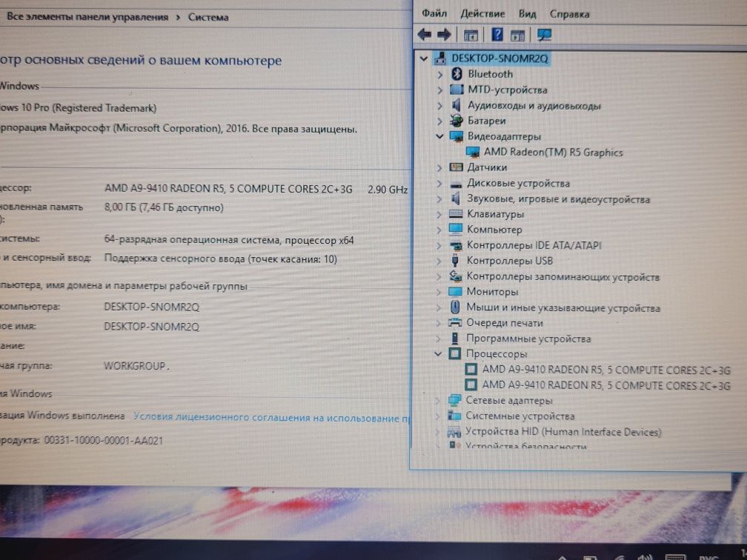Select the Дисковые устройства icon

456,184
